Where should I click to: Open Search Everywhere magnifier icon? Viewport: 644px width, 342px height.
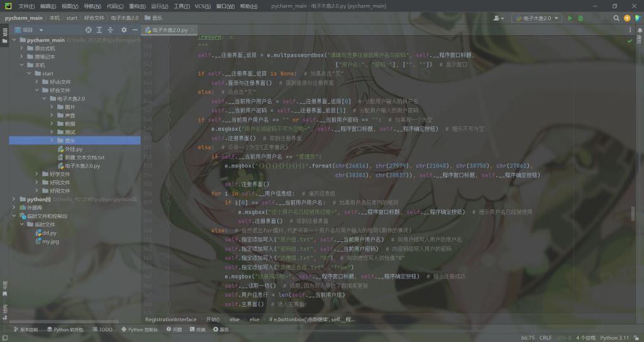(x=616, y=18)
